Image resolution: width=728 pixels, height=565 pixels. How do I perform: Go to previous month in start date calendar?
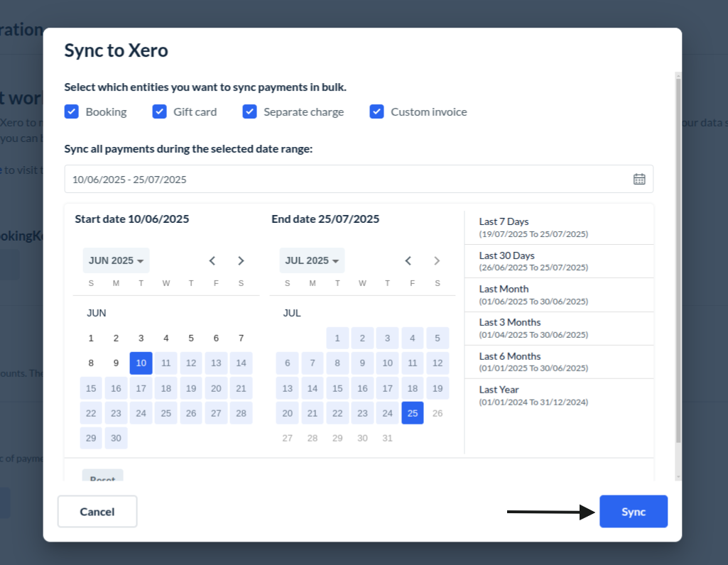pyautogui.click(x=212, y=260)
